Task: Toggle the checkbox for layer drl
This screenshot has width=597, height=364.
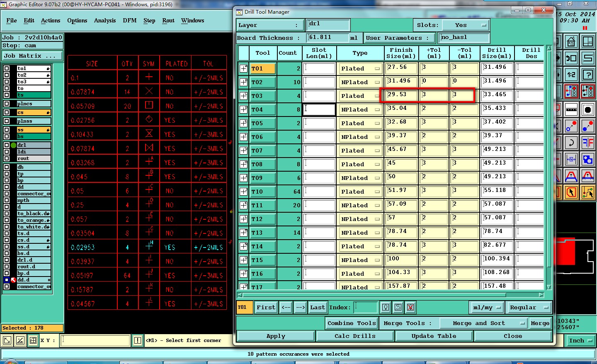Action: tap(7, 145)
